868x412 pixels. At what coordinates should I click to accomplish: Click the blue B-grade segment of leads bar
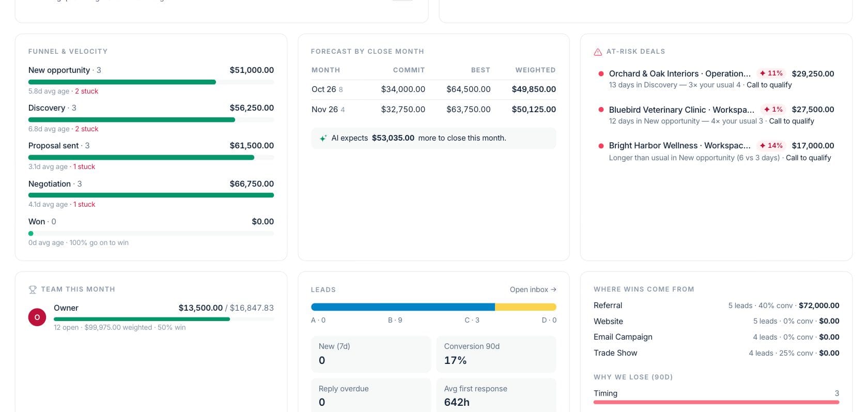[x=403, y=307]
